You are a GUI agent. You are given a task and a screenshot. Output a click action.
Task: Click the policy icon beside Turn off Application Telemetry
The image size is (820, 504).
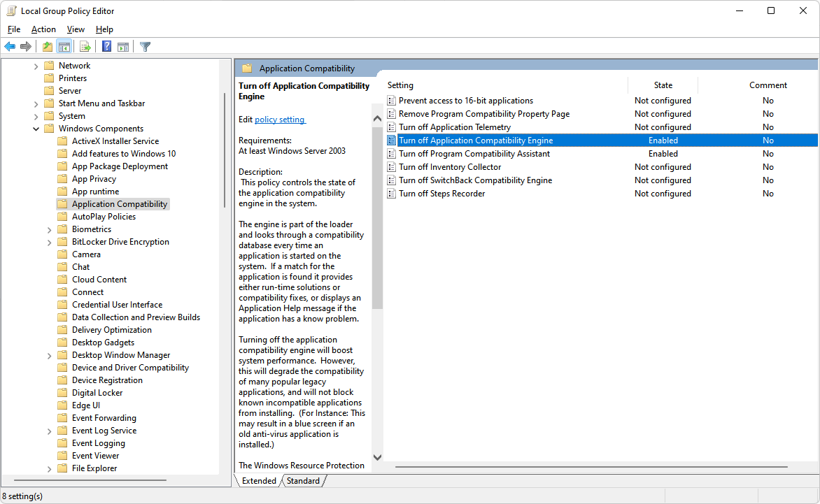point(391,127)
